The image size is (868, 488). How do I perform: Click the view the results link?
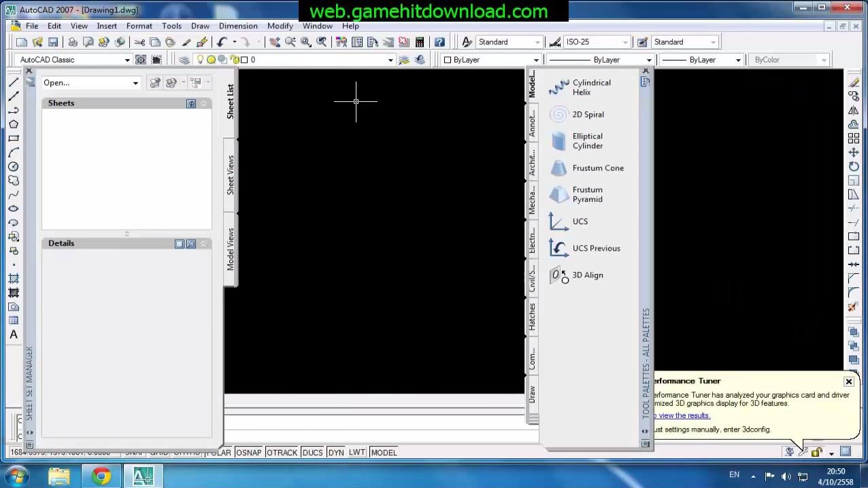[x=683, y=415]
